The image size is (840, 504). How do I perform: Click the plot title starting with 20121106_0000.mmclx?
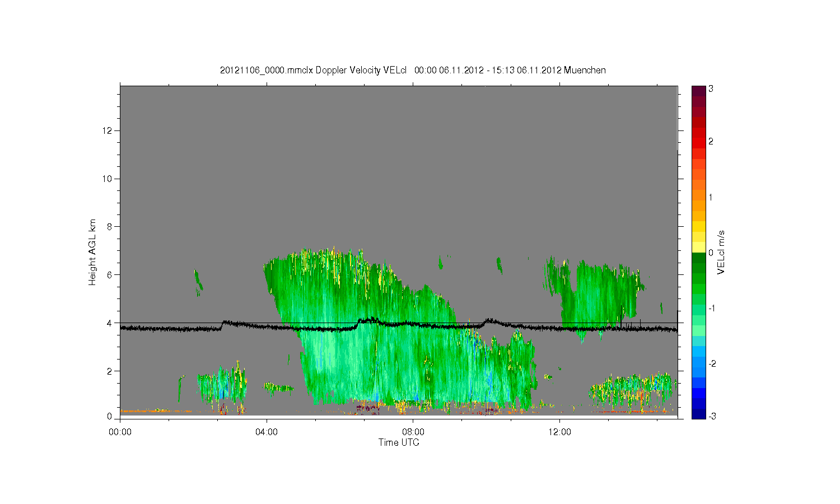(413, 70)
